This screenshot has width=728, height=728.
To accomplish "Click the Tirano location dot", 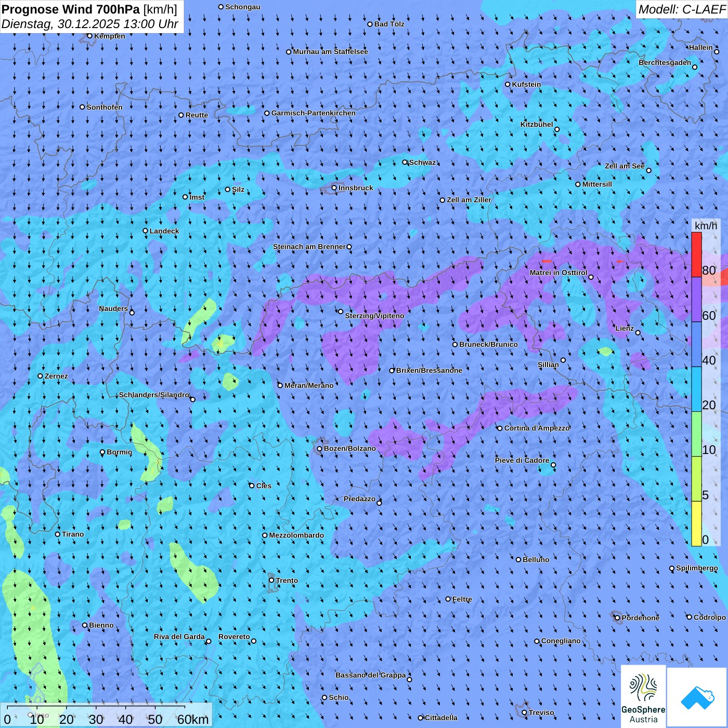I will (58, 535).
